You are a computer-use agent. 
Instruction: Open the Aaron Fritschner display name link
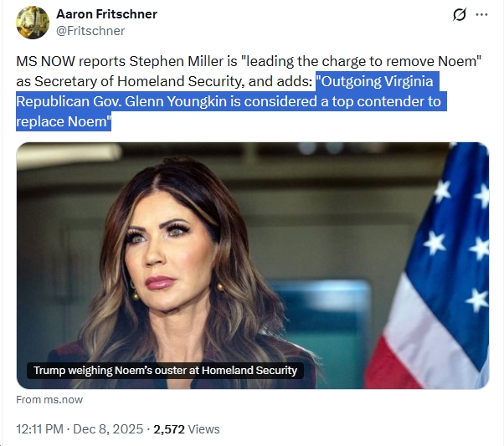point(106,14)
